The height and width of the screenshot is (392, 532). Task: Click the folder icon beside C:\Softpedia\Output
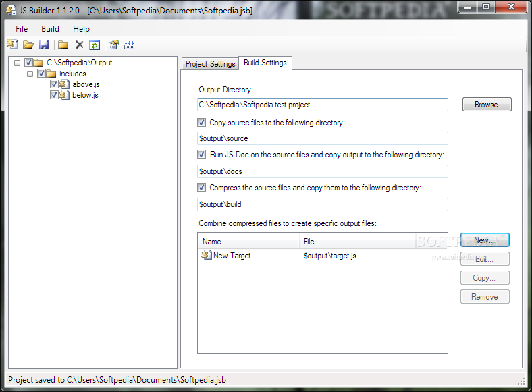(x=38, y=63)
